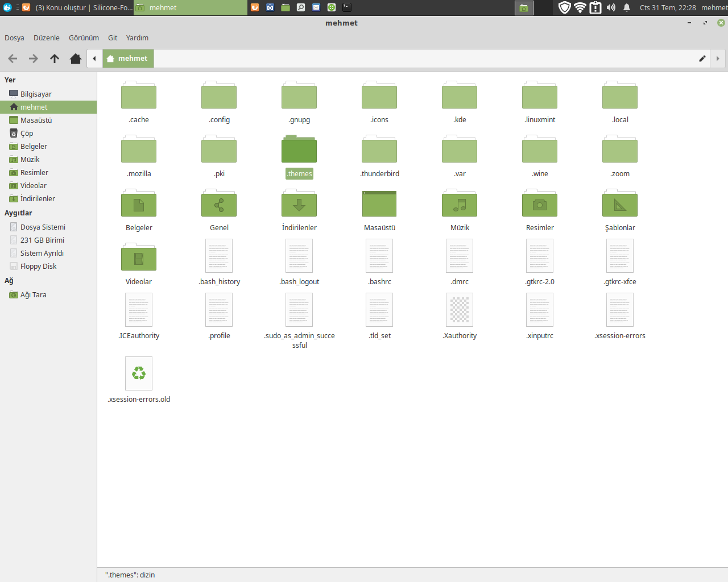Select the Videolar videos folder icon
The image size is (728, 582).
point(139,257)
